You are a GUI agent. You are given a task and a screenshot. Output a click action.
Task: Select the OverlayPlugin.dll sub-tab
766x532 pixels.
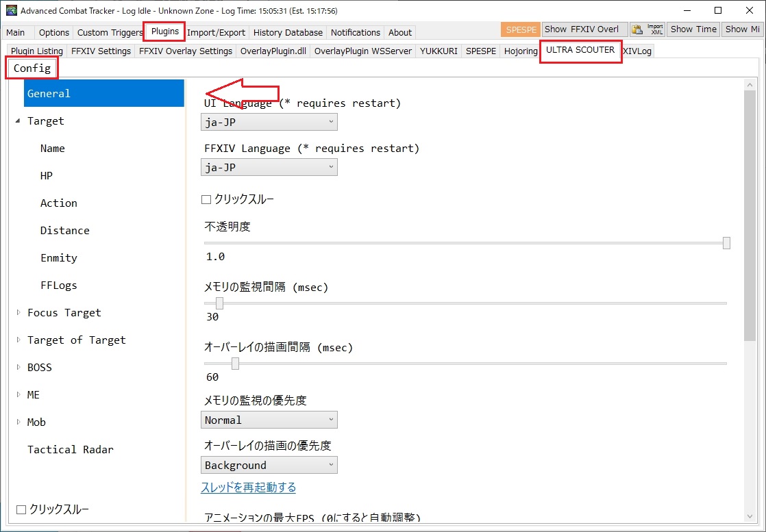[273, 51]
